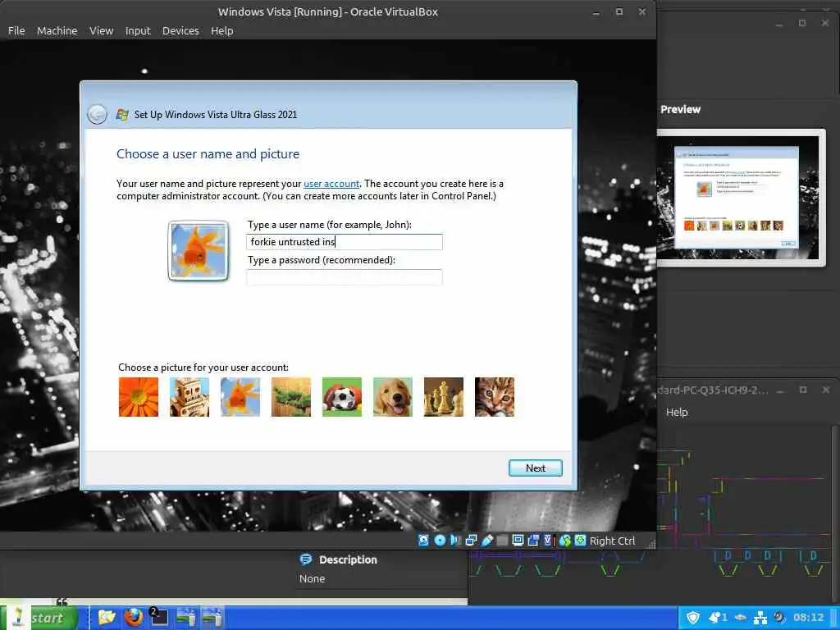Viewport: 840px width, 630px height.
Task: Click the green arrow keyboard capture icon
Action: (580, 541)
